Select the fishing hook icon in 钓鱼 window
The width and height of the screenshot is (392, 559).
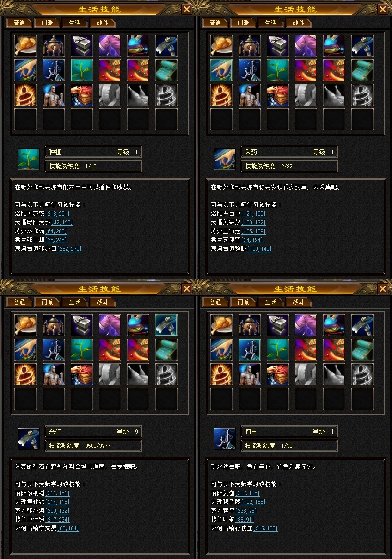coord(250,350)
